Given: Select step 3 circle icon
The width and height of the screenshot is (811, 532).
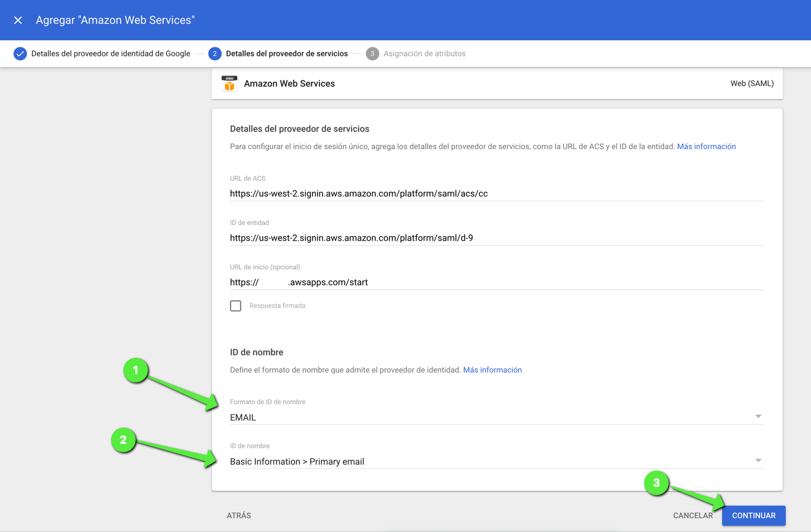Looking at the screenshot, I should click(372, 54).
